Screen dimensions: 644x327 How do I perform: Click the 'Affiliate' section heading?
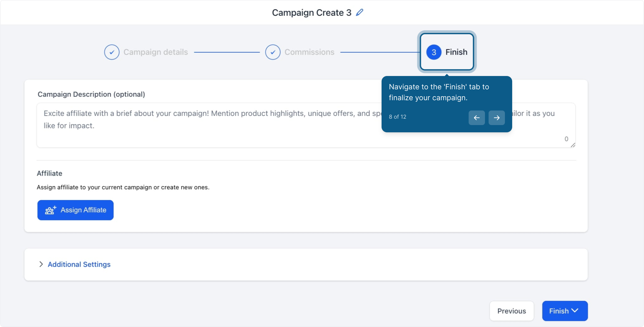click(x=50, y=173)
